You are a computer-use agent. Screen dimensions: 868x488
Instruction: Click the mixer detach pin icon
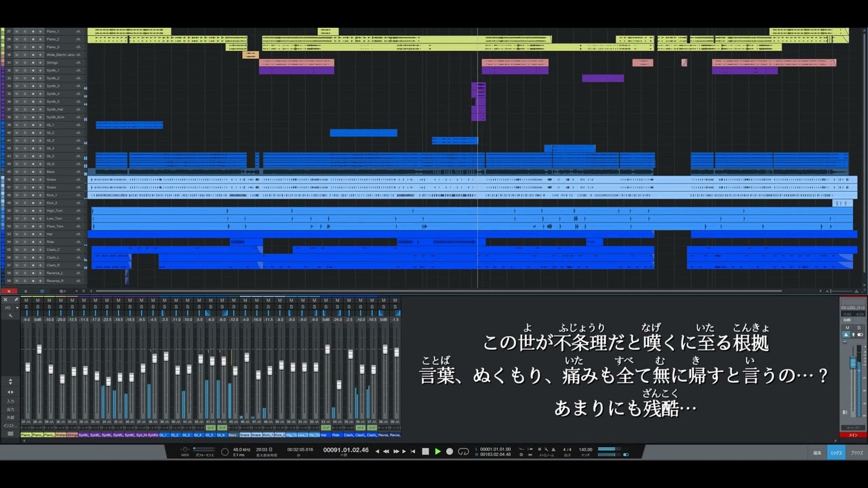coord(16,300)
